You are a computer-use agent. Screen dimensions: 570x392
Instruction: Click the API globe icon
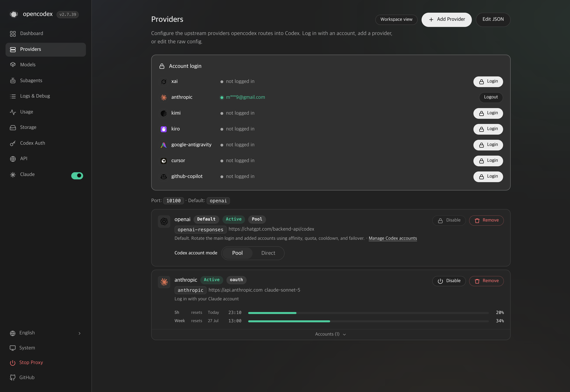[x=13, y=159]
